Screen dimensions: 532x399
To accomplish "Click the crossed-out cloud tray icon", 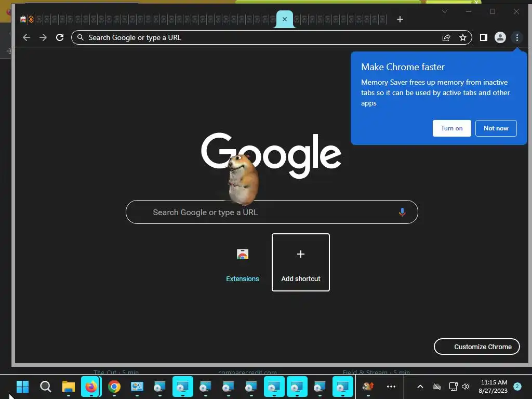I will coord(437,387).
